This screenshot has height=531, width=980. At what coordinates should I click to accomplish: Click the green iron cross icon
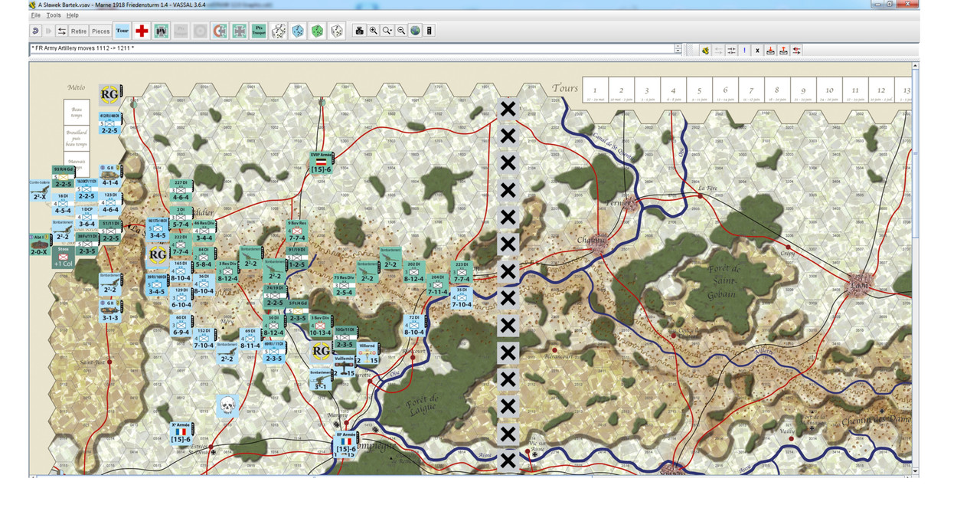239,31
